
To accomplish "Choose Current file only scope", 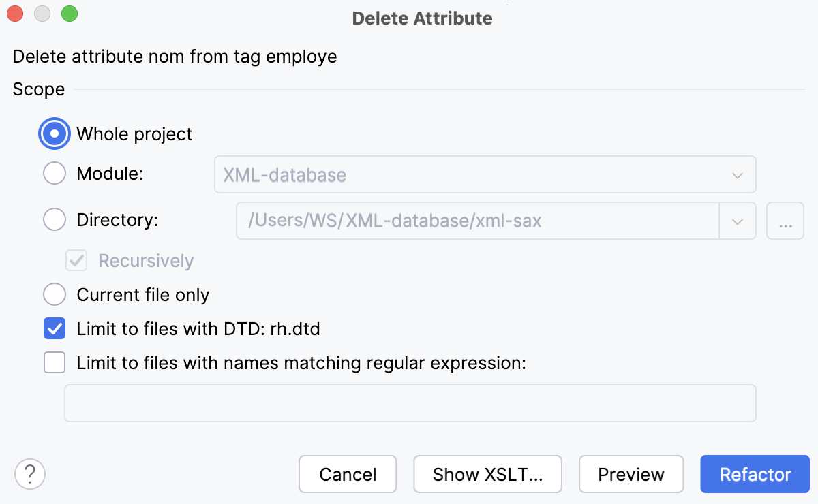I will point(54,294).
